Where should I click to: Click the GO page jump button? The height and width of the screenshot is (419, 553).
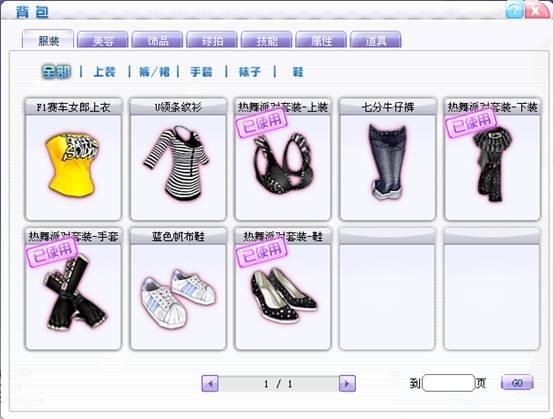[517, 383]
